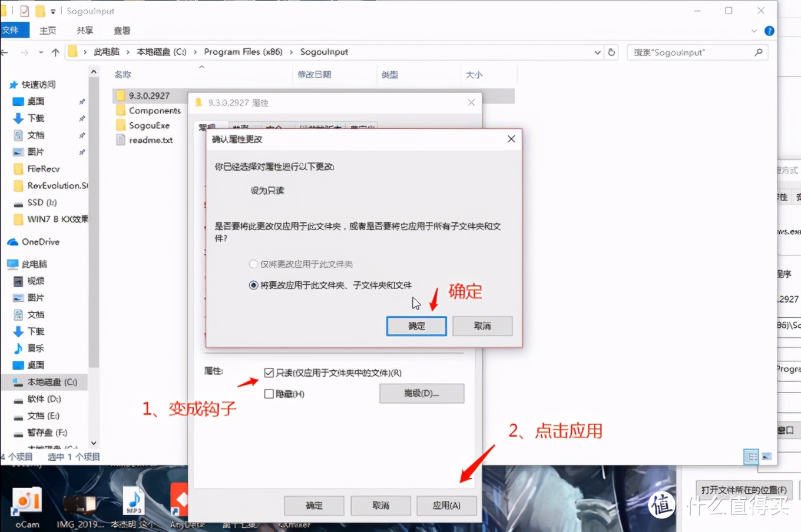This screenshot has width=801, height=532.
Task: Uncheck the 只读 read-only checkbox
Action: coord(270,371)
